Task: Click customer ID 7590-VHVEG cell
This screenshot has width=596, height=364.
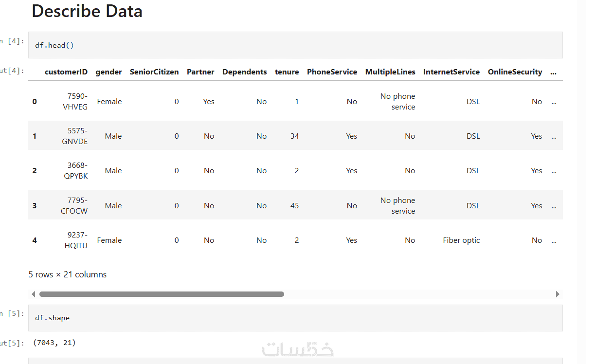Action: coord(75,101)
